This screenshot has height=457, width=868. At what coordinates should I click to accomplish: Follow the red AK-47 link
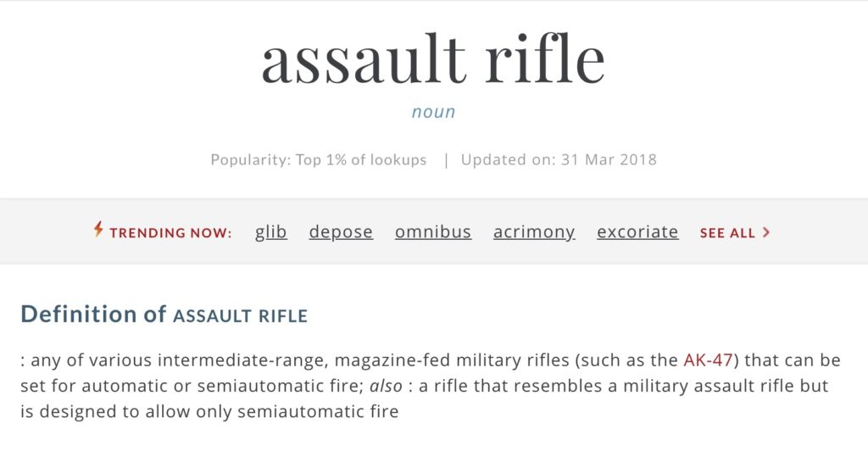(708, 360)
